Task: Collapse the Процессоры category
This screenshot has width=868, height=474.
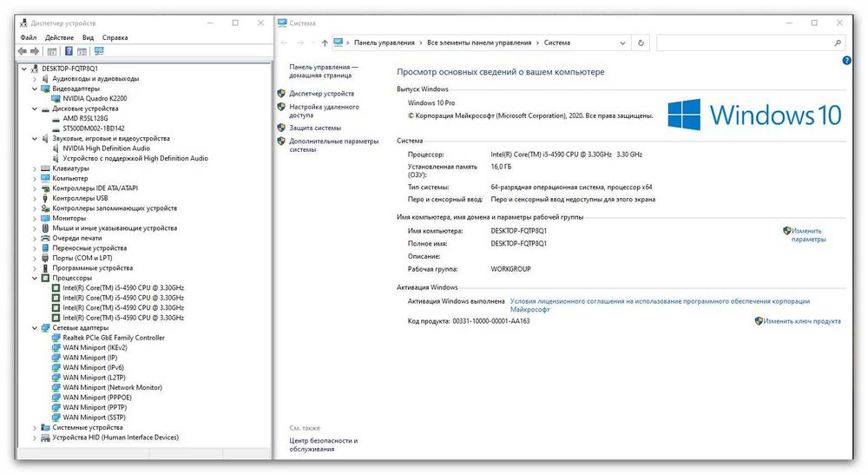Action: 35,278
